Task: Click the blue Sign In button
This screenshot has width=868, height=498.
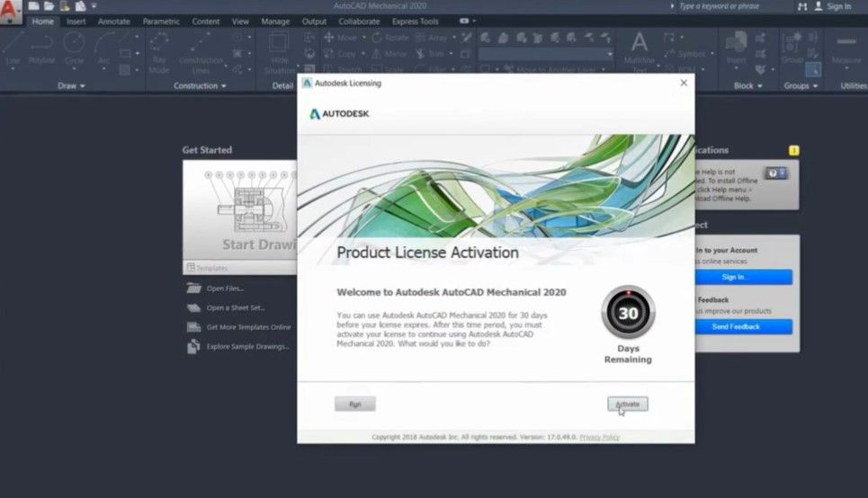Action: tap(743, 277)
